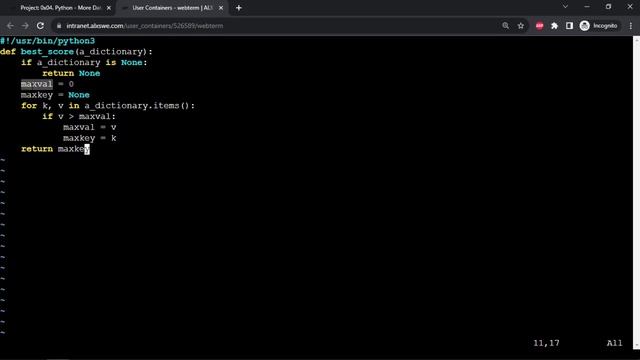The width and height of the screenshot is (640, 360).
Task: Click the 'maxval = v' assignment
Action: (89, 127)
